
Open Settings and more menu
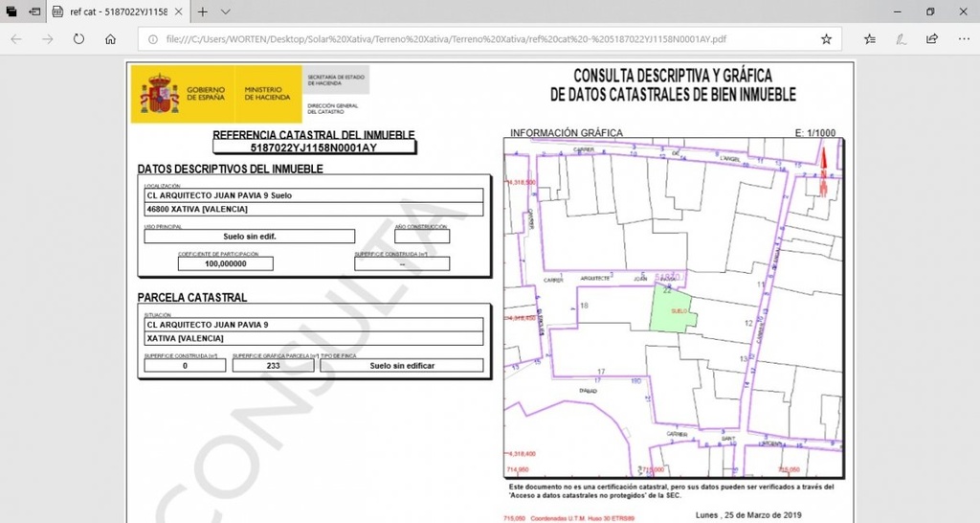tap(963, 38)
